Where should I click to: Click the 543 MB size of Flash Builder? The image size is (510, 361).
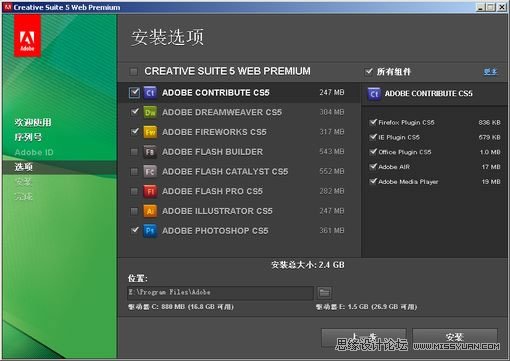(x=332, y=152)
